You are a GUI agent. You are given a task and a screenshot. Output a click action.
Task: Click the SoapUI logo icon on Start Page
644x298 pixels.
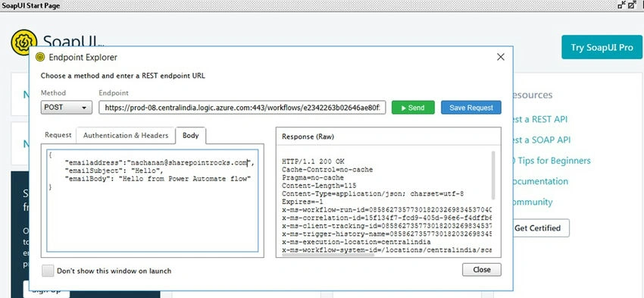pos(24,42)
